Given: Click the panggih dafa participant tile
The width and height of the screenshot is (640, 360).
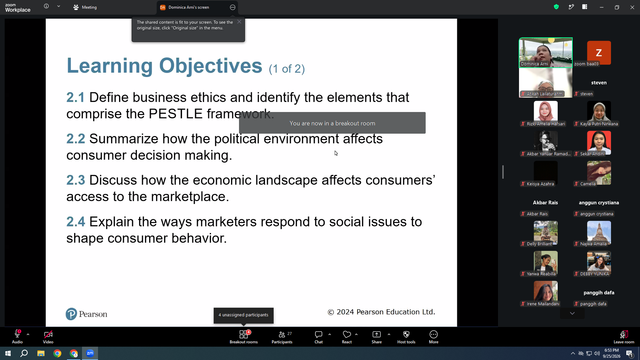Looking at the screenshot, I should 599,293.
